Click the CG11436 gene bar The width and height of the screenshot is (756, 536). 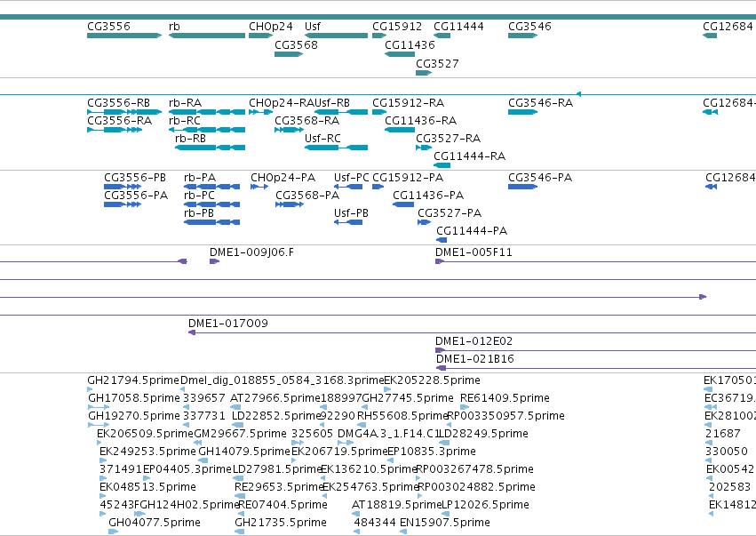click(400, 54)
